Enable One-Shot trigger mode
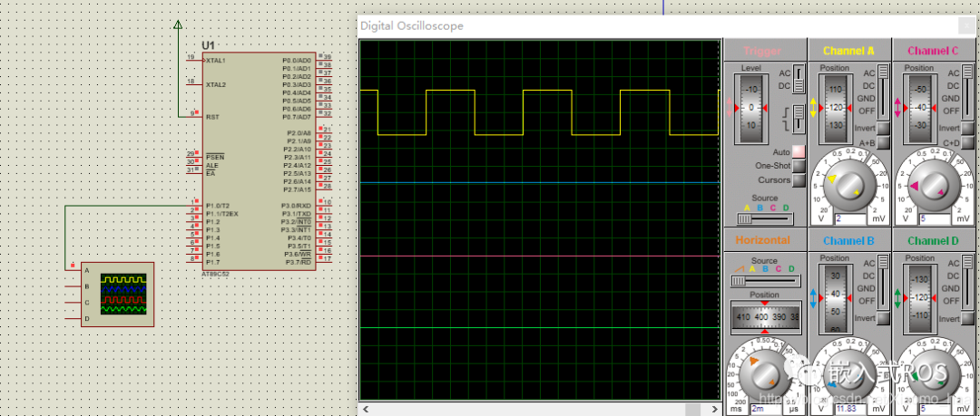Viewport: 980px width, 416px height. (x=799, y=166)
